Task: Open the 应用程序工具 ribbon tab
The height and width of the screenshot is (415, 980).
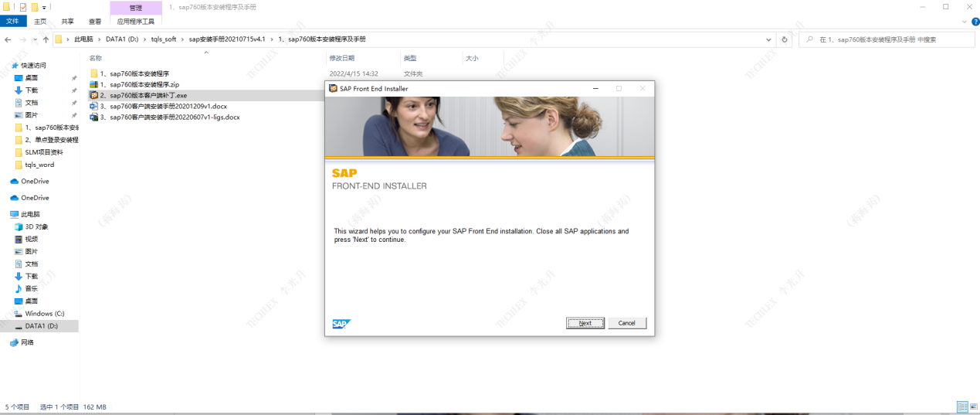Action: (136, 22)
